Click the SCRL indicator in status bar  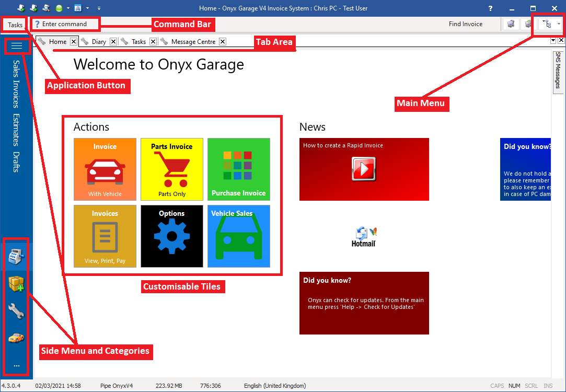(532, 386)
